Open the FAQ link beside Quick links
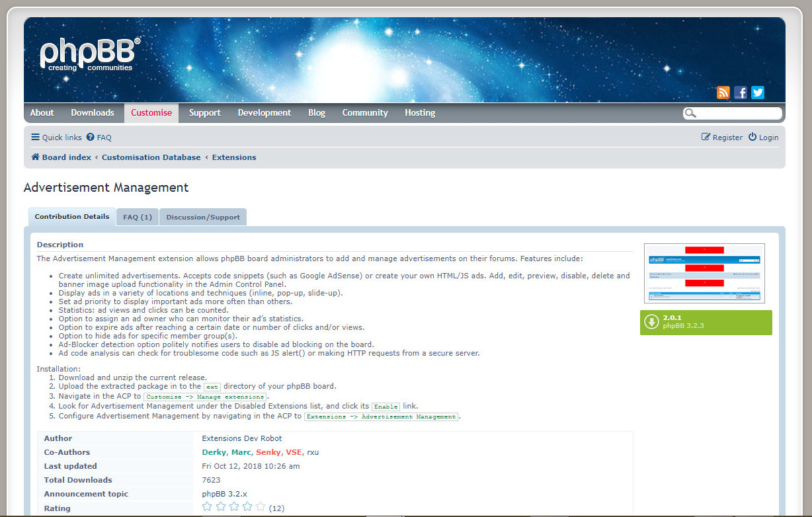 [99, 138]
